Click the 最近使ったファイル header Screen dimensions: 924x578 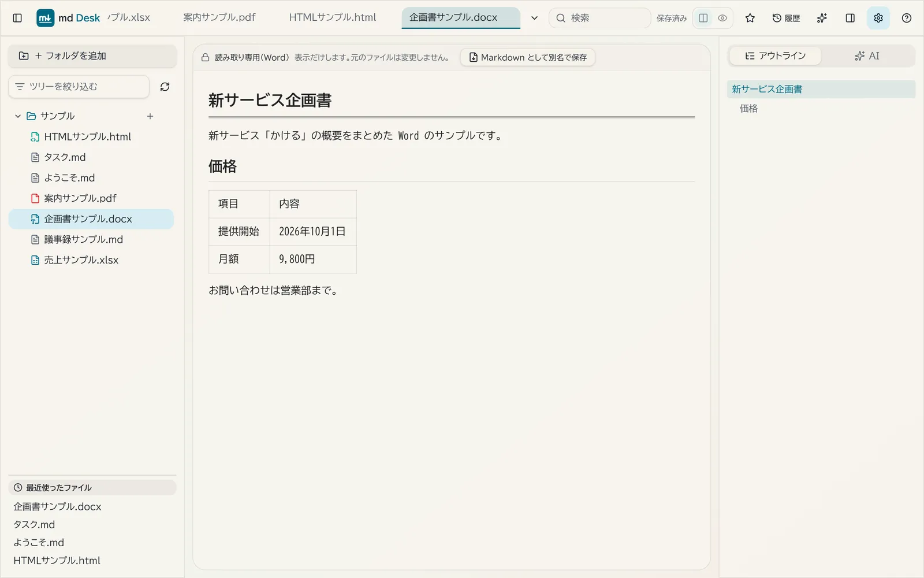pos(92,488)
